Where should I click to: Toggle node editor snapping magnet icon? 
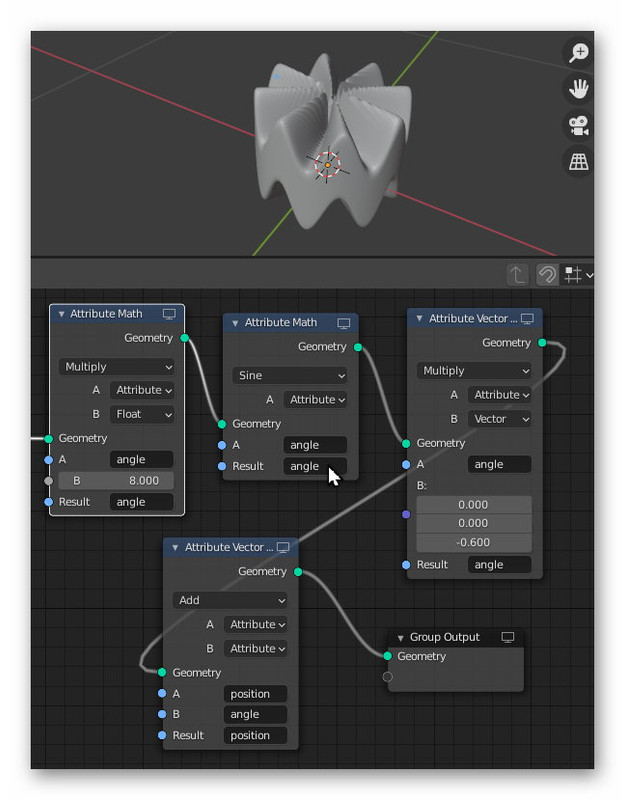click(x=547, y=274)
